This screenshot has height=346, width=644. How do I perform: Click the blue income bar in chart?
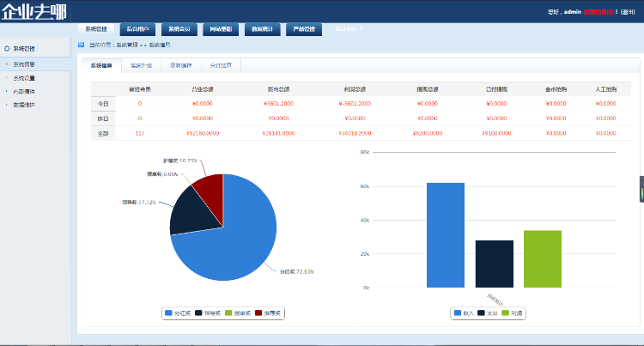click(446, 235)
